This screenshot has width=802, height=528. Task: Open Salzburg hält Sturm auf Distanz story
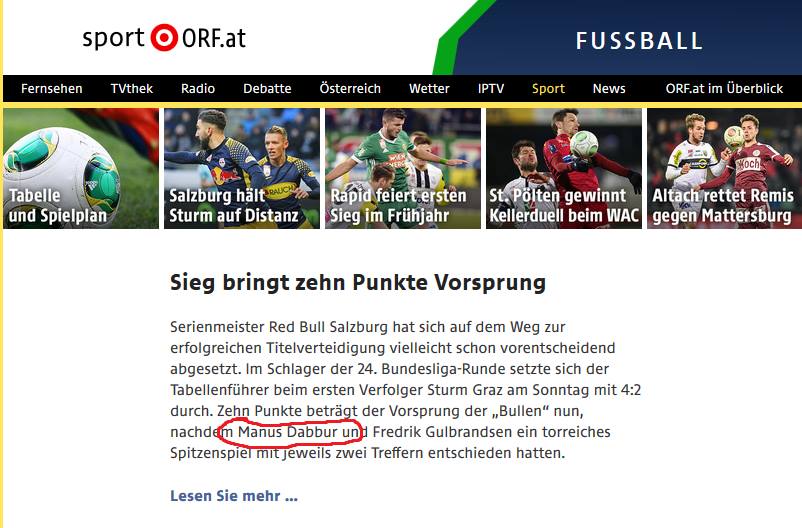click(242, 168)
